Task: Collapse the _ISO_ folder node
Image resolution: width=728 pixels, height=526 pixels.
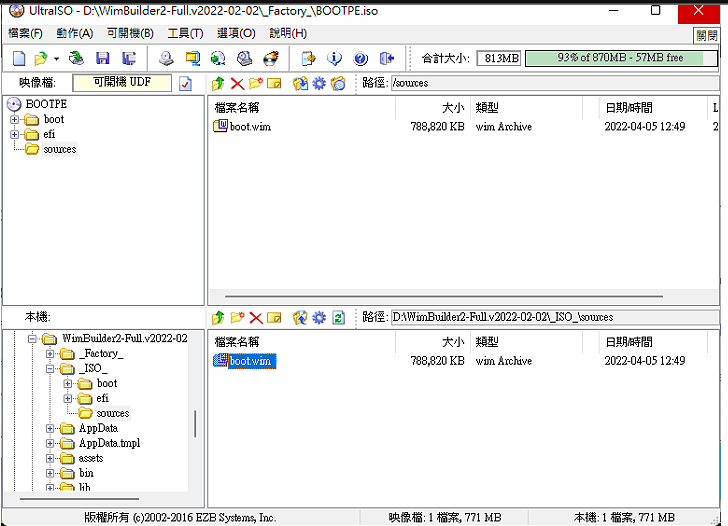Action: pyautogui.click(x=50, y=369)
